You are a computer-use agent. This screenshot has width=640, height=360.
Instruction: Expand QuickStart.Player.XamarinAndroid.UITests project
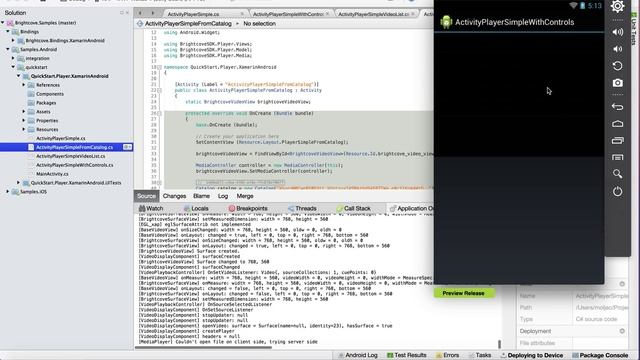[x=18, y=183]
